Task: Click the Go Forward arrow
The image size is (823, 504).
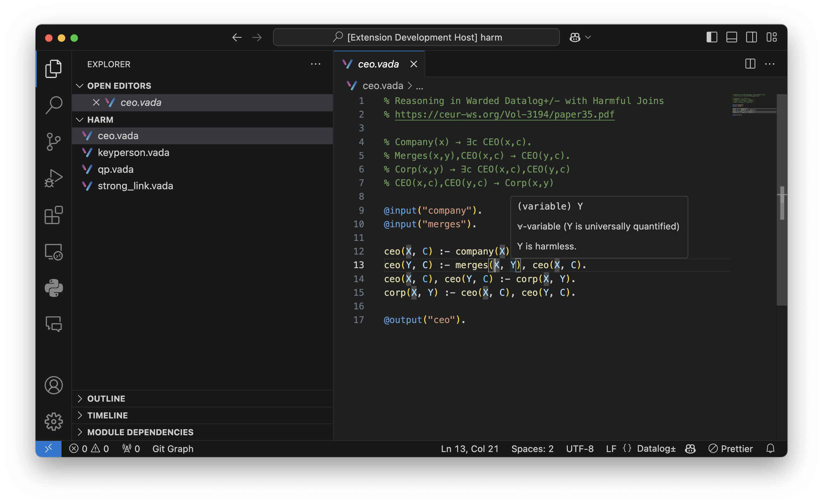Action: (257, 37)
